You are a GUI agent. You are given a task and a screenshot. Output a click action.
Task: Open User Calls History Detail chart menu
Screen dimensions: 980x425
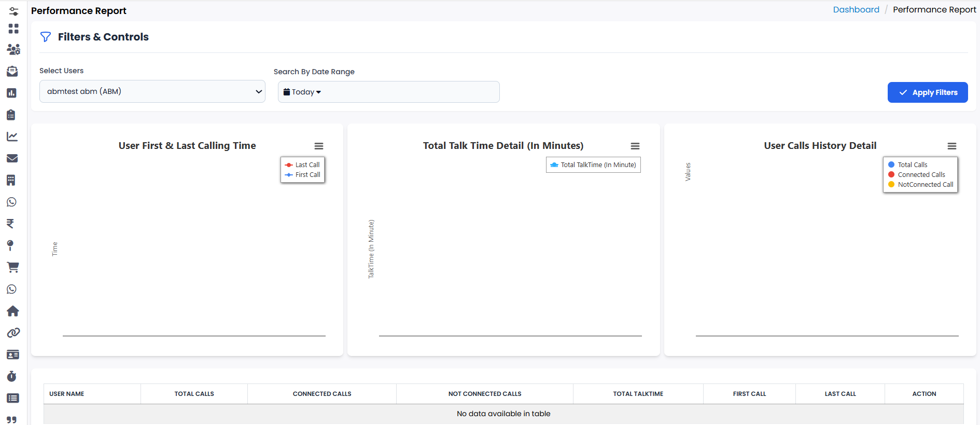pyautogui.click(x=951, y=146)
